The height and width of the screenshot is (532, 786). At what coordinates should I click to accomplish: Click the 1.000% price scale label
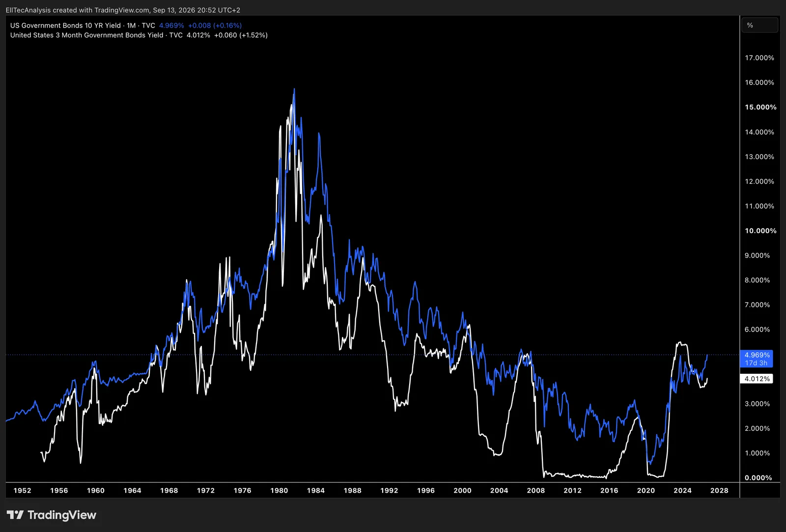pos(758,453)
